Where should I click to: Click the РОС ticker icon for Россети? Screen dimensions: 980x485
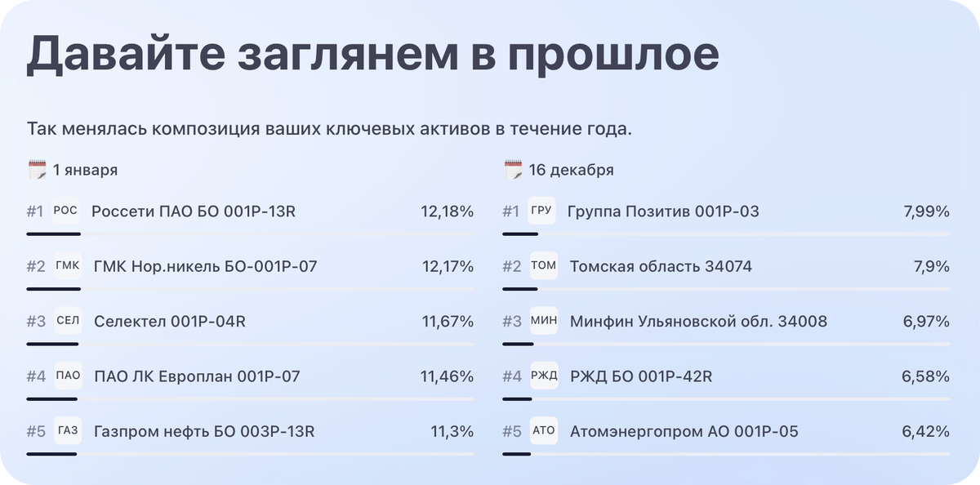(x=65, y=211)
